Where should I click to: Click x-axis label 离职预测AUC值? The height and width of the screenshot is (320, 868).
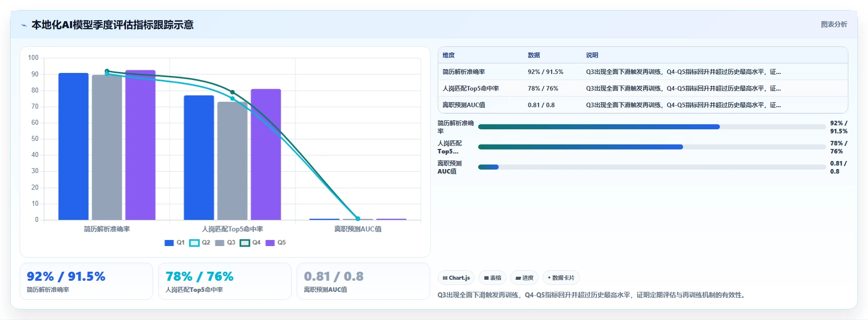pyautogui.click(x=358, y=229)
